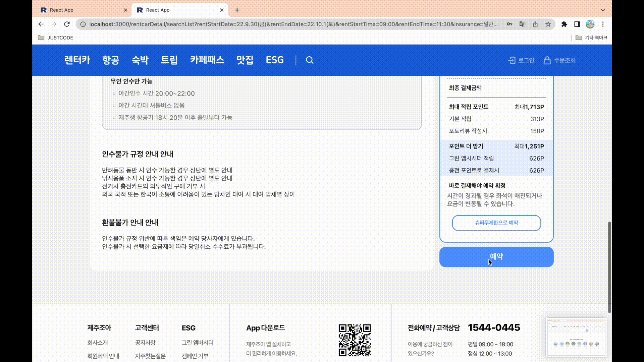Click the page vertical scrollbar thumb
This screenshot has width=644, height=362.
tap(609, 267)
